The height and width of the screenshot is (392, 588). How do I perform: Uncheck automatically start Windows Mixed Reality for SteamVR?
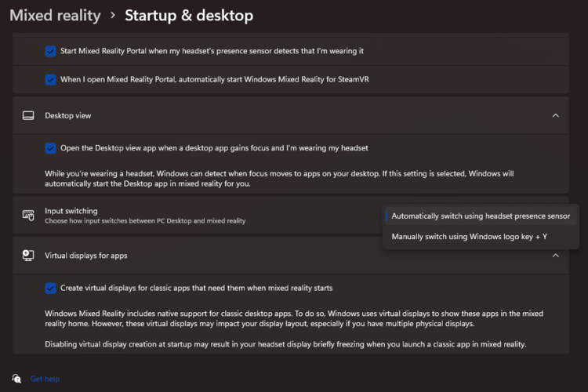click(51, 79)
